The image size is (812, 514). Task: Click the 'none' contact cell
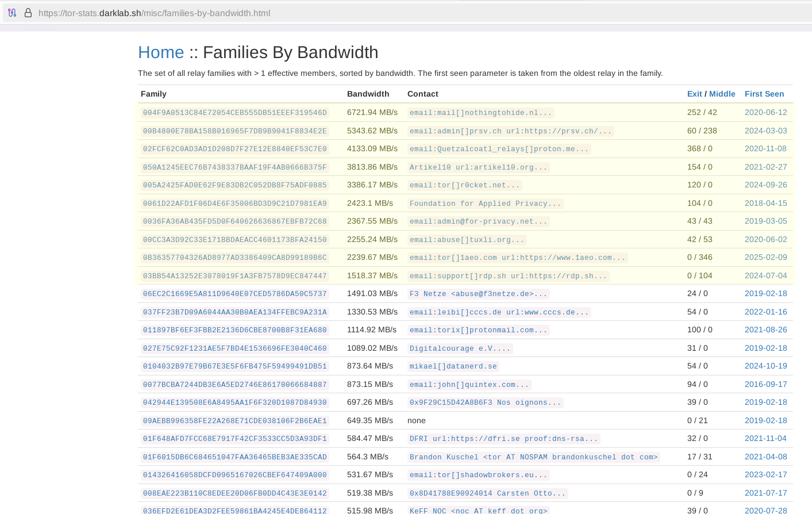417,421
